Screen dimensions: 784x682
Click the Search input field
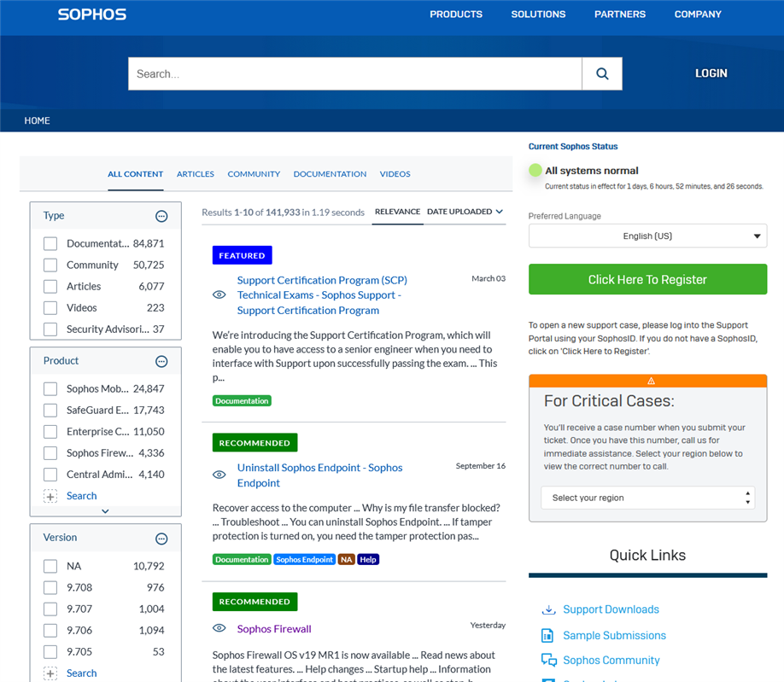(x=355, y=74)
